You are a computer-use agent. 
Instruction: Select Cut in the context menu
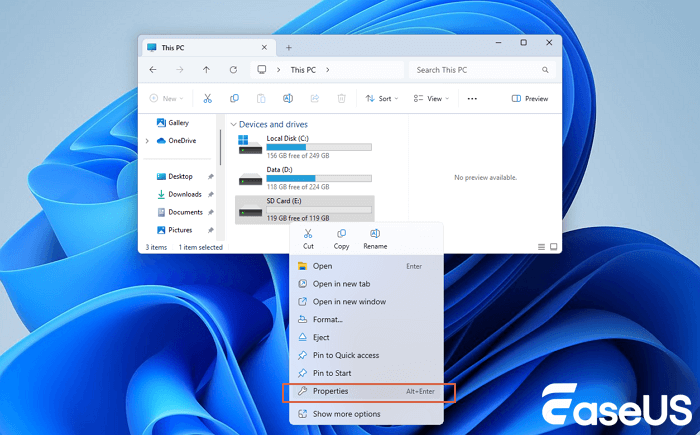tap(308, 239)
